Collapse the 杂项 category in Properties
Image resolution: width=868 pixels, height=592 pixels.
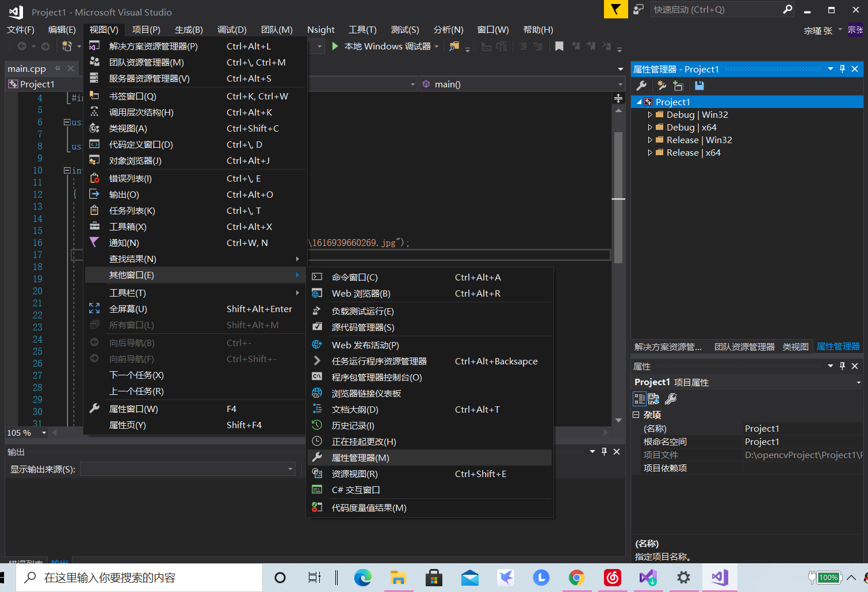[636, 415]
